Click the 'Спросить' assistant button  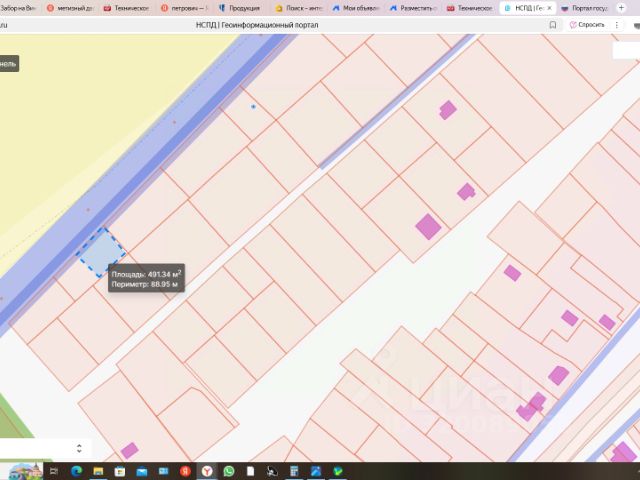coord(587,25)
